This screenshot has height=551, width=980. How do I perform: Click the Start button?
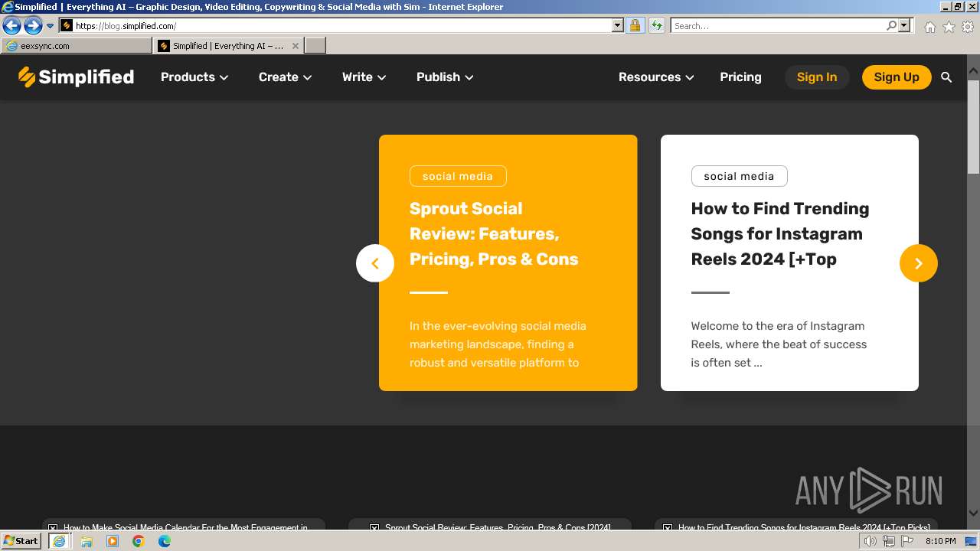[21, 541]
